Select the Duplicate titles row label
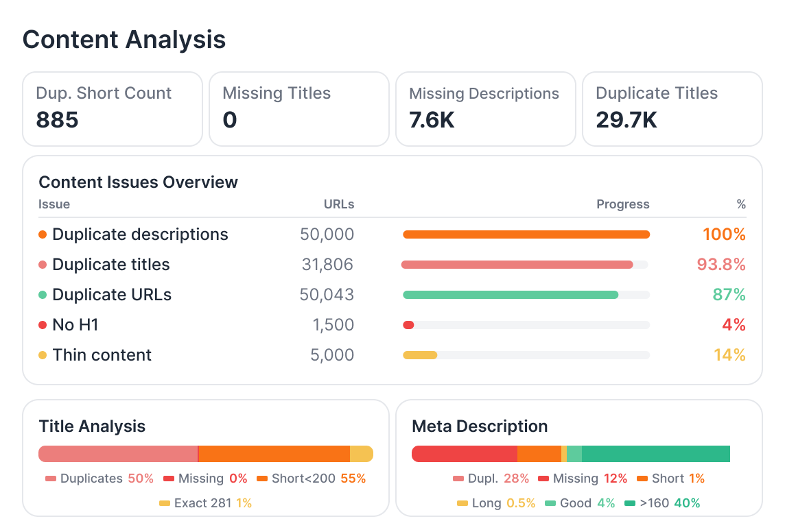Viewport: 785px width, 532px height. pyautogui.click(x=111, y=264)
